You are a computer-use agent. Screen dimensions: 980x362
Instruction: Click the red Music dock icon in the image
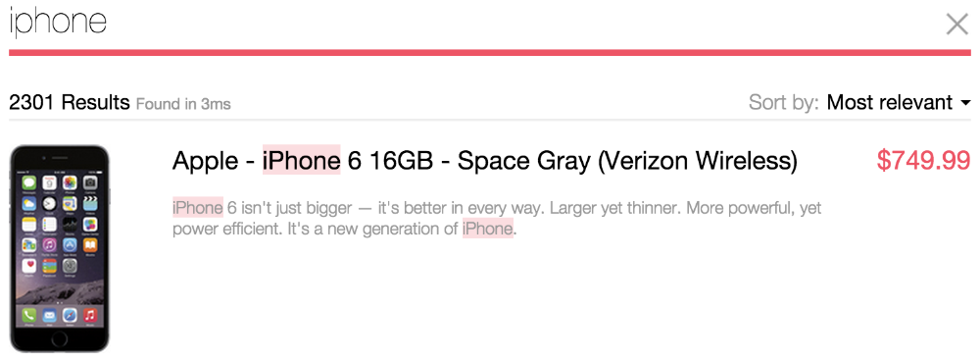[x=90, y=315]
